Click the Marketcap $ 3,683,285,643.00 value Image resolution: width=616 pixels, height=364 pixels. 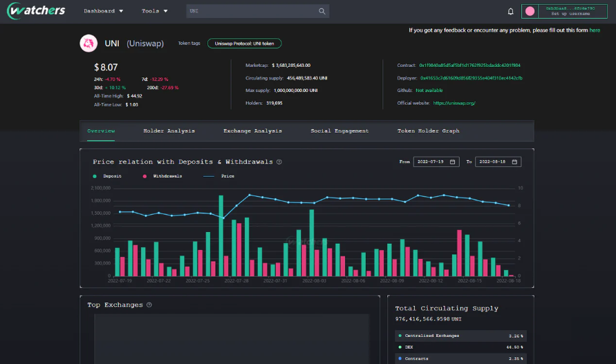point(291,65)
